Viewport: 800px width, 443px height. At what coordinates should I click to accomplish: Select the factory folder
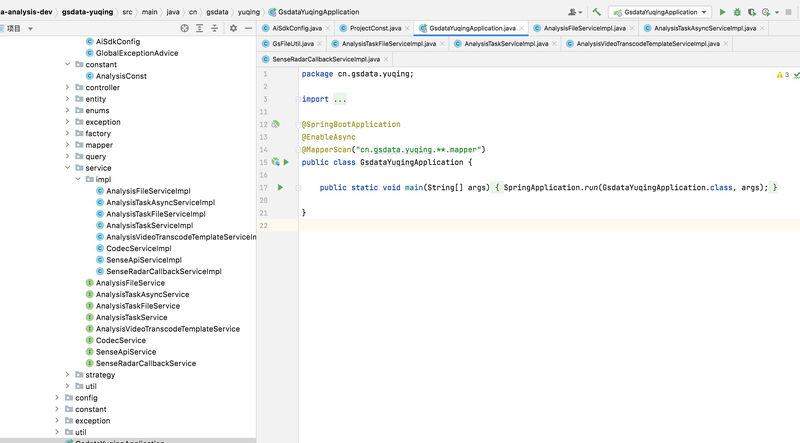pyautogui.click(x=98, y=133)
